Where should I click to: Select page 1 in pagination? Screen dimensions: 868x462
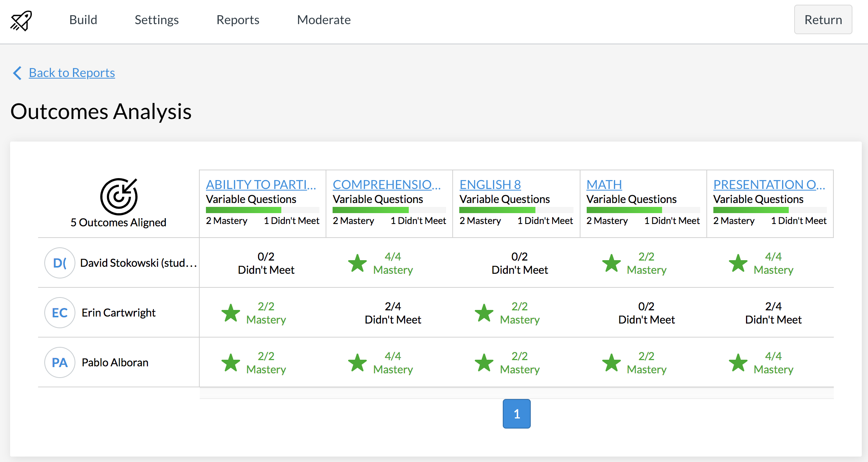tap(516, 414)
